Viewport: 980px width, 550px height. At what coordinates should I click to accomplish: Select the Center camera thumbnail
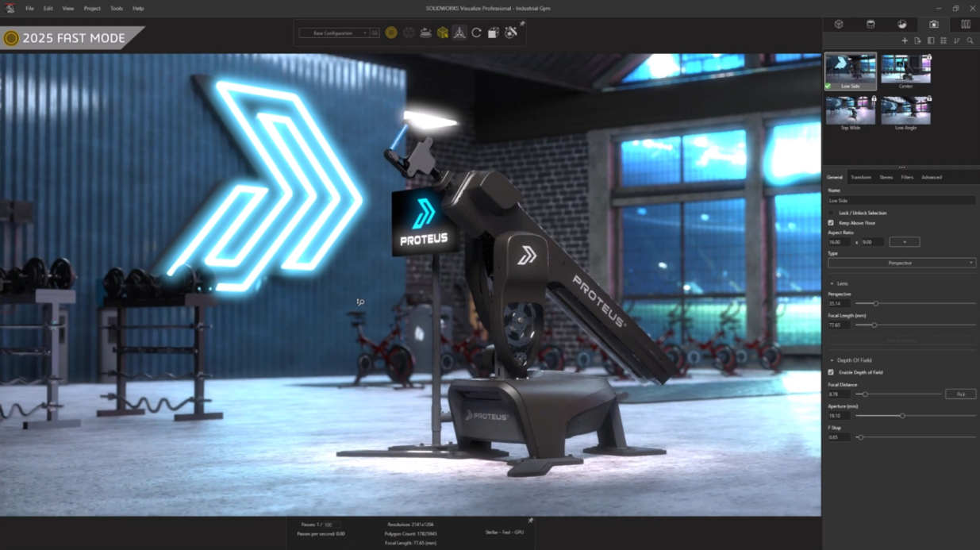[x=905, y=68]
